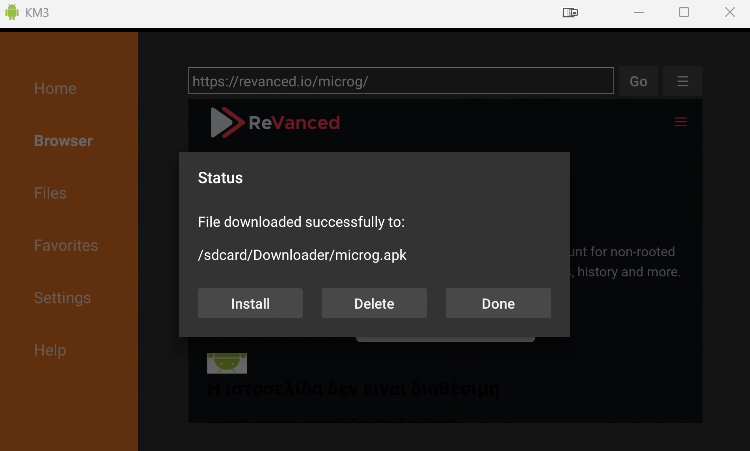Open the Home section in sidebar
This screenshot has height=451, width=750.
click(55, 88)
